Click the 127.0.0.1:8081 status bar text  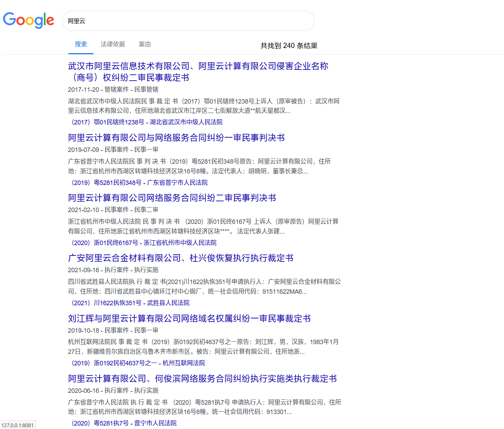click(17, 425)
